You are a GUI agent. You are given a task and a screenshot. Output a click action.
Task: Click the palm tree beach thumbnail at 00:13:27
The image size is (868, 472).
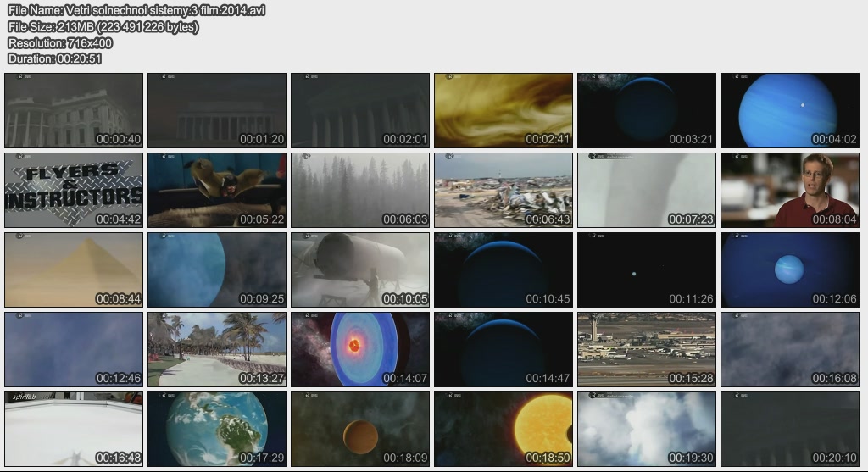click(x=217, y=349)
